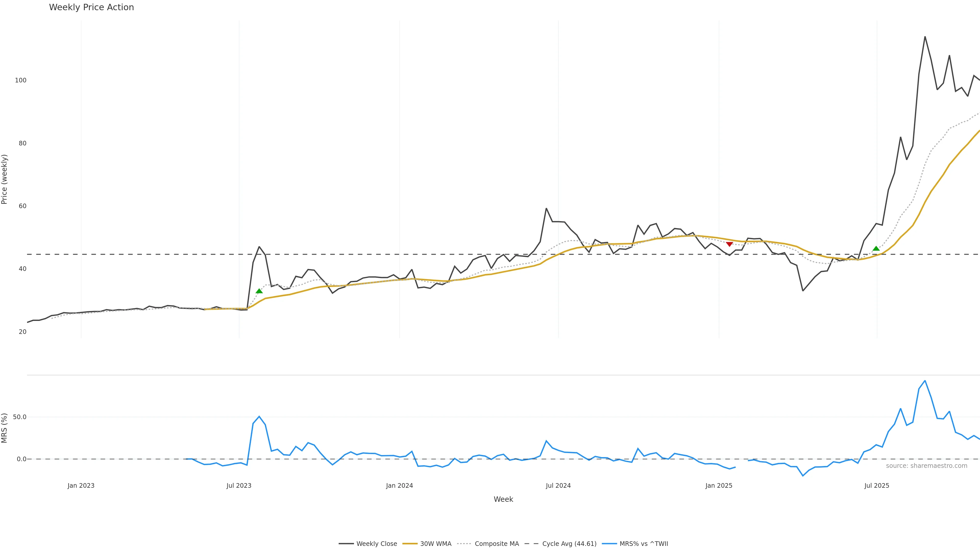Click the Jan 2025 x-axis label
This screenshot has height=551, width=980.
point(719,486)
